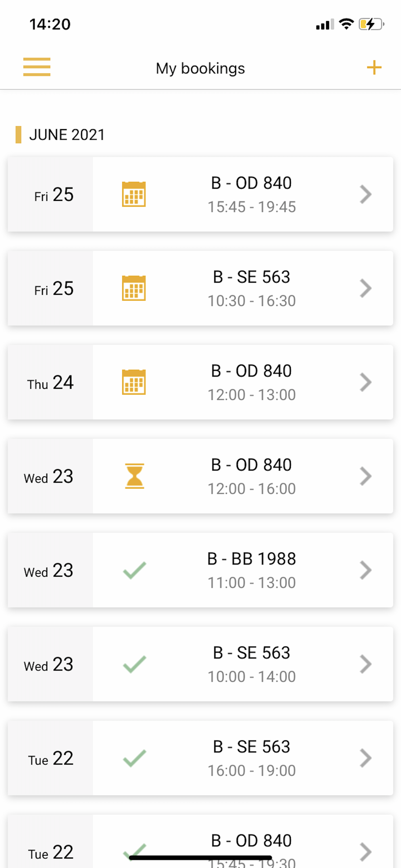
Task: Open chevron for Thu 24 12:00 booking
Action: [366, 382]
